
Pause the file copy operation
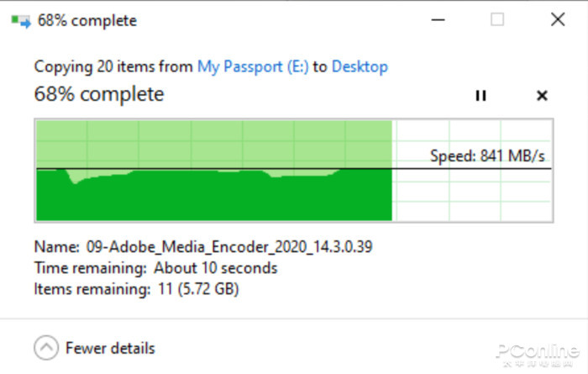pos(480,96)
